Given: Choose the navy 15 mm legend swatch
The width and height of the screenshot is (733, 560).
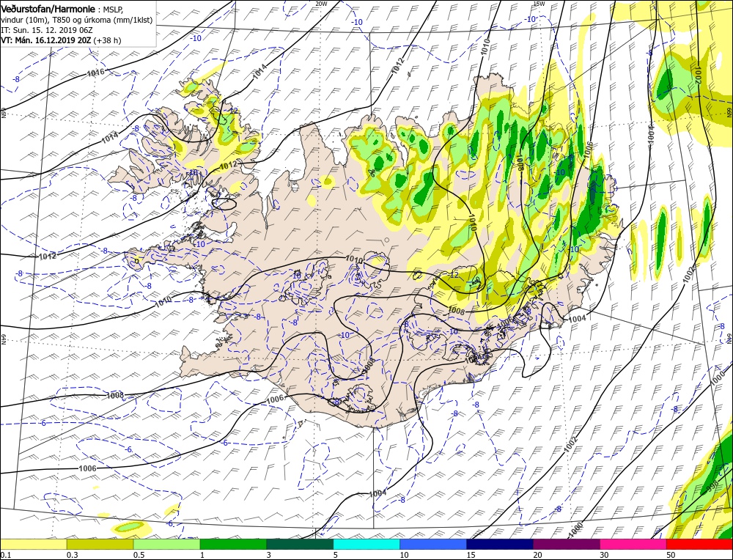Looking at the screenshot, I should click(x=500, y=544).
